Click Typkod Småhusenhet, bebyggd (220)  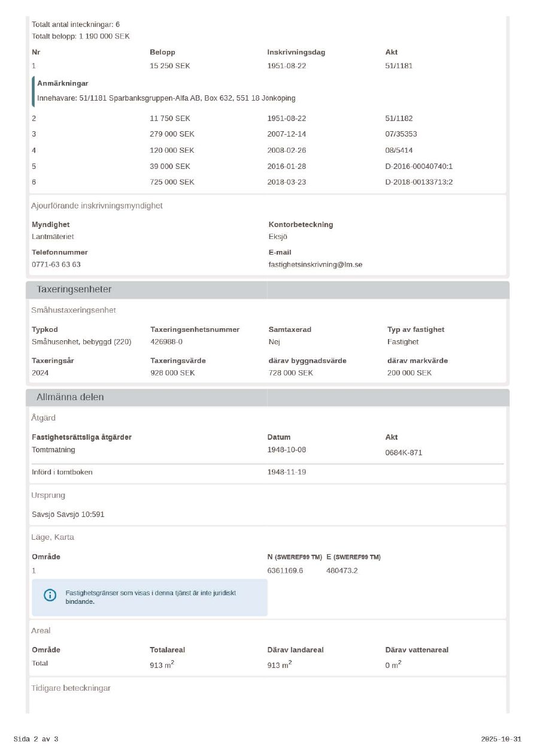[x=81, y=342]
